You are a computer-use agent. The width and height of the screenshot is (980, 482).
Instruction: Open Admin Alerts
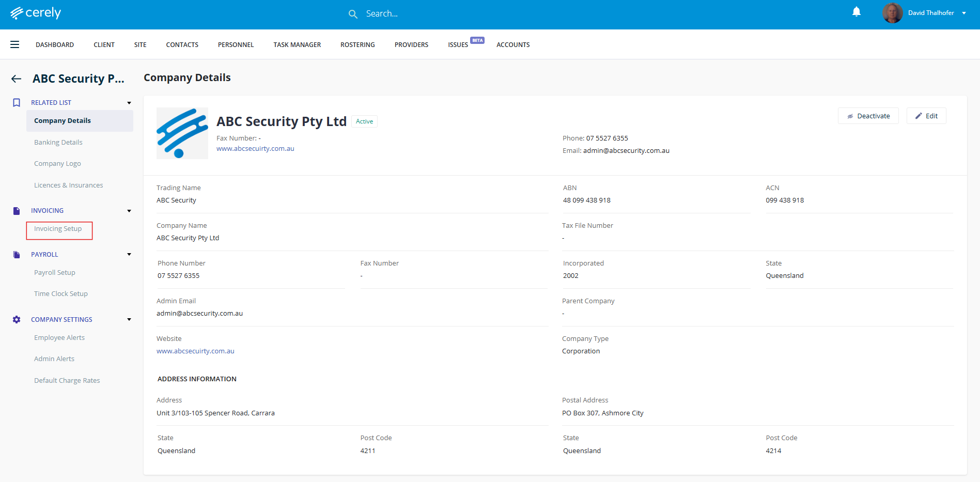point(54,359)
